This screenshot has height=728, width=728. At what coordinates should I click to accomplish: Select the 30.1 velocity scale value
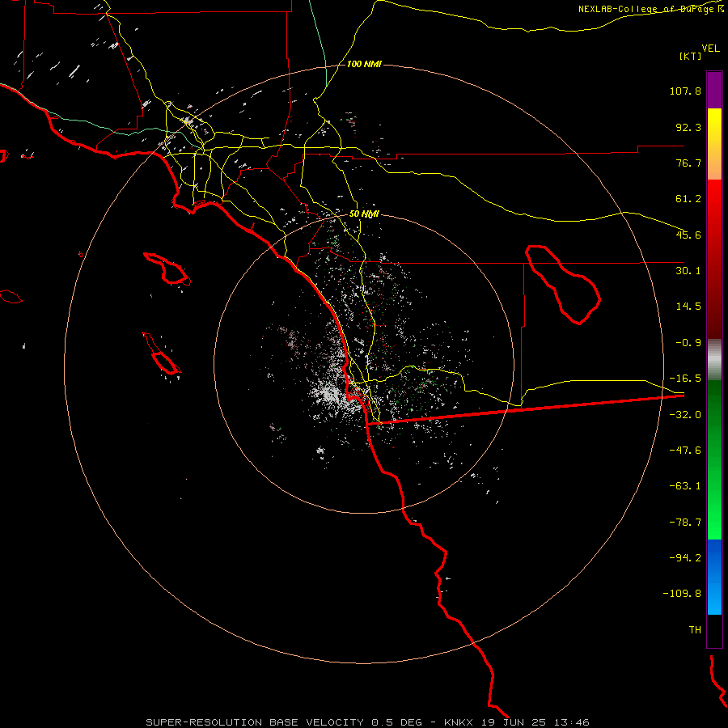pyautogui.click(x=688, y=271)
